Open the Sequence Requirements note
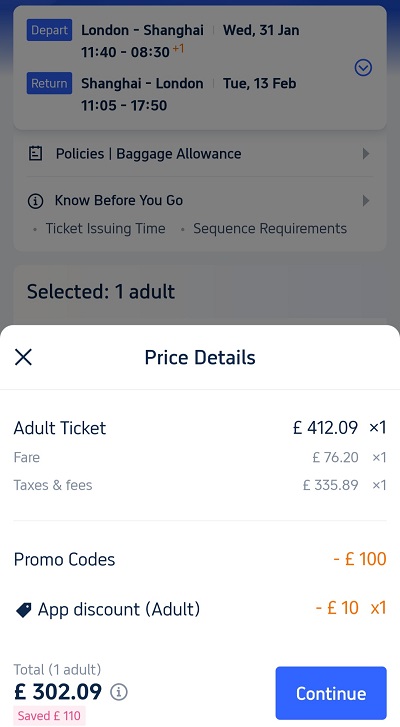This screenshot has height=727, width=400. pyautogui.click(x=270, y=229)
